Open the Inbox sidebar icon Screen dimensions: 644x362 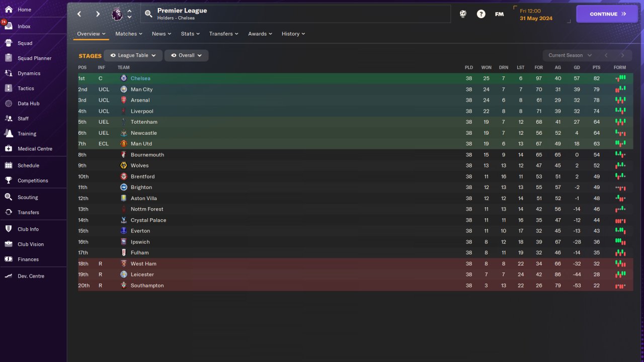(x=9, y=26)
